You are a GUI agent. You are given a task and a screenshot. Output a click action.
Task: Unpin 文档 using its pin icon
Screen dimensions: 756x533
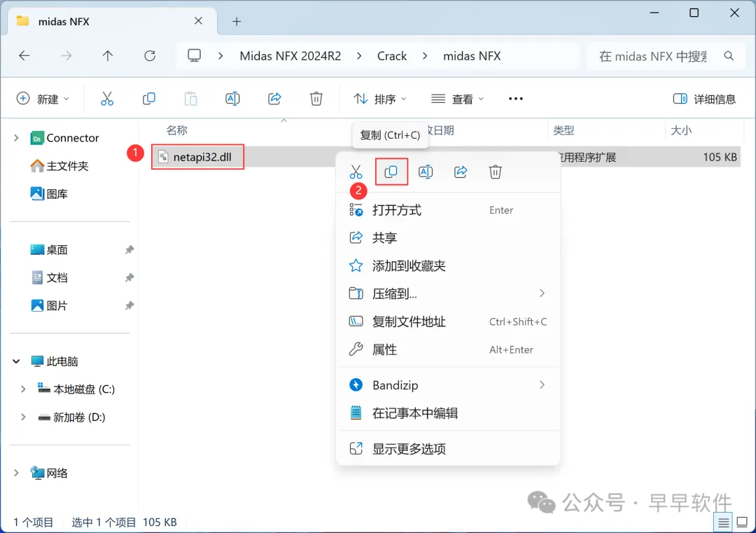[129, 278]
